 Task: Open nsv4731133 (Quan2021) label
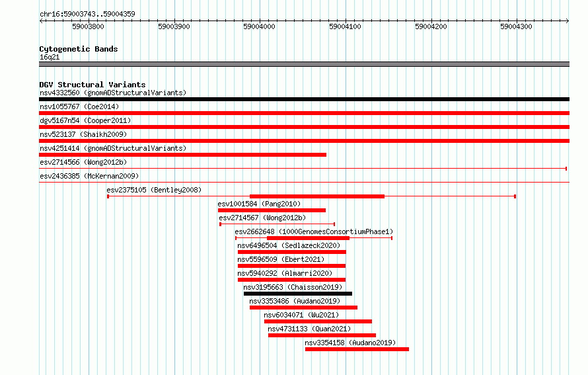[x=309, y=329]
